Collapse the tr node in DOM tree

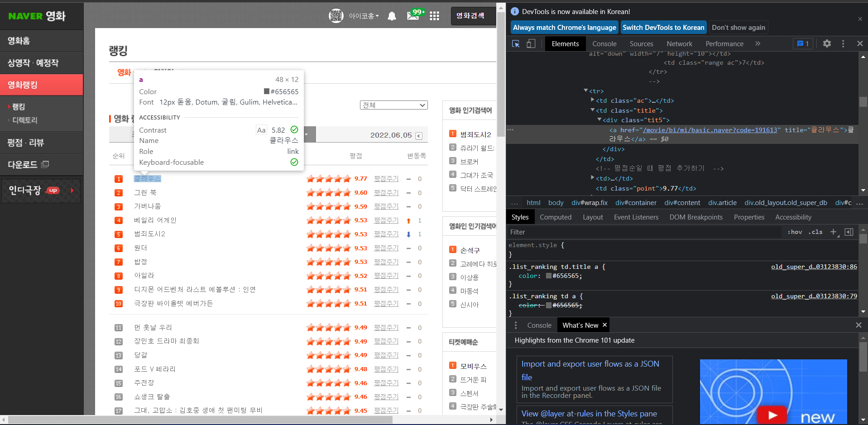[x=586, y=91]
